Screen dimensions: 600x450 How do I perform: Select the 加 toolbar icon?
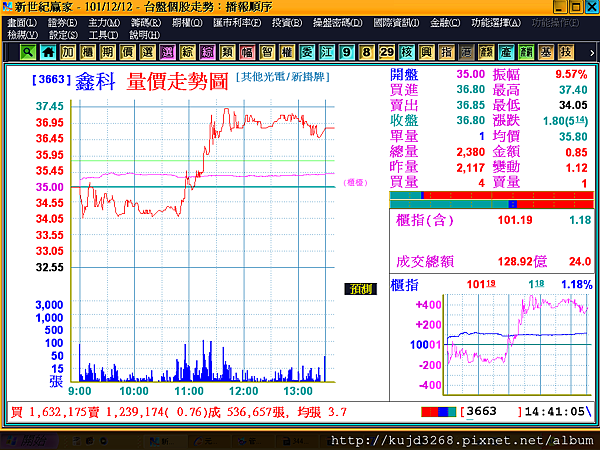pyautogui.click(x=68, y=52)
